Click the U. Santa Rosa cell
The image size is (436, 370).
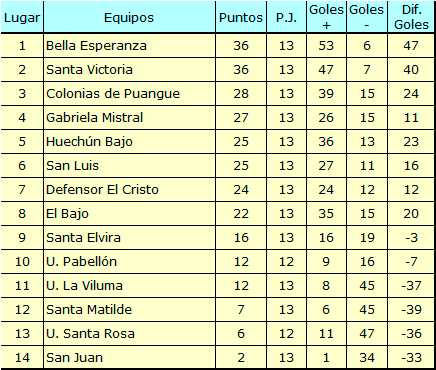click(129, 334)
